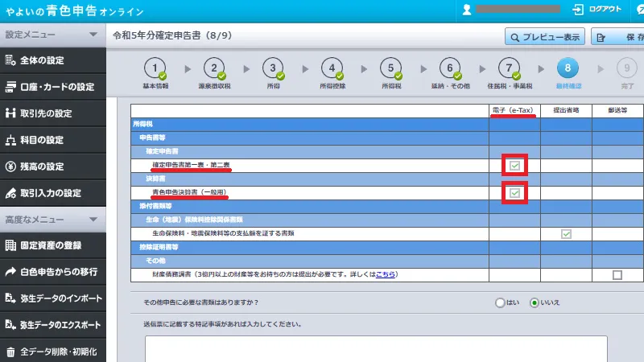Screen dimensions: 644x362
Task: Open 固定資産の登録 menu item
Action: [x=53, y=245]
